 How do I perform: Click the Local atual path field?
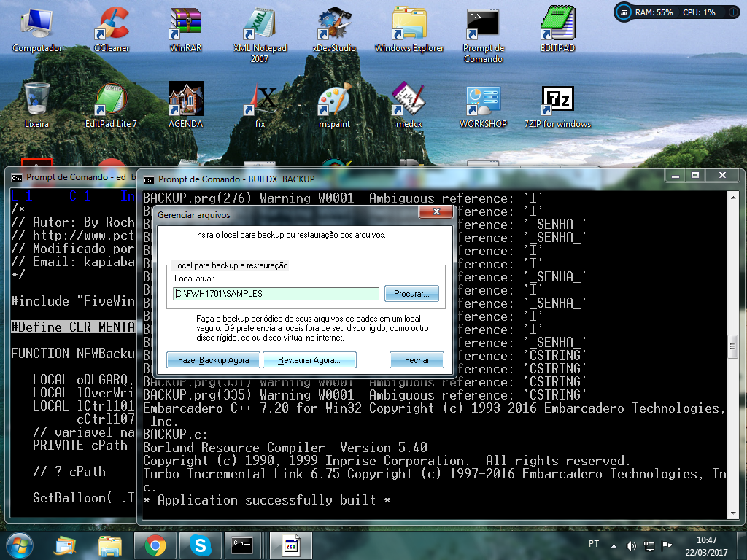(x=276, y=294)
